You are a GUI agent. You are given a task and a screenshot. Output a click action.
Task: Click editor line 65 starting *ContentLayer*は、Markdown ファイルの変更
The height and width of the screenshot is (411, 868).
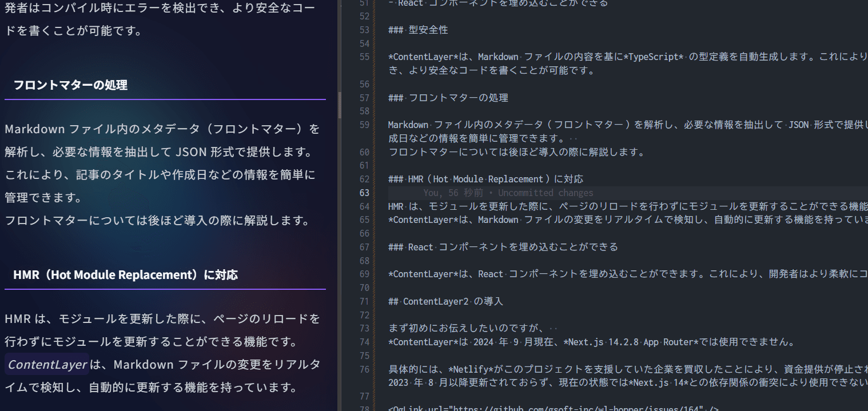click(628, 220)
